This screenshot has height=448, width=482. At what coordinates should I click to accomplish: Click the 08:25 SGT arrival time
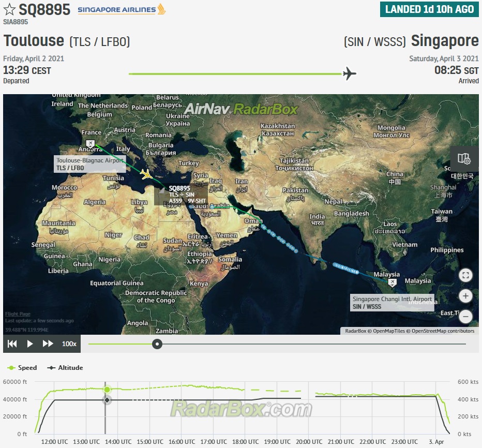tap(457, 70)
